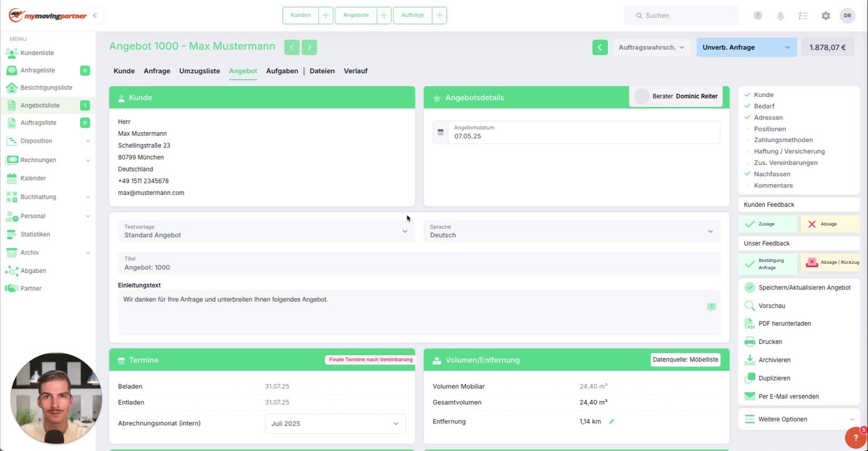The image size is (868, 451).
Task: Mark customer feedback as Zusage
Action: point(768,224)
